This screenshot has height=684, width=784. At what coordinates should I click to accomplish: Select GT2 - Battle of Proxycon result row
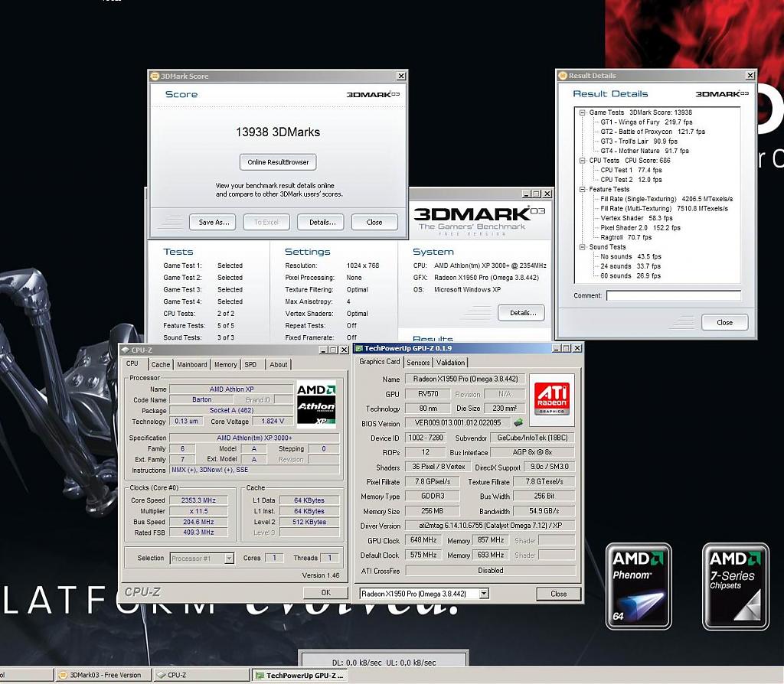pos(652,132)
